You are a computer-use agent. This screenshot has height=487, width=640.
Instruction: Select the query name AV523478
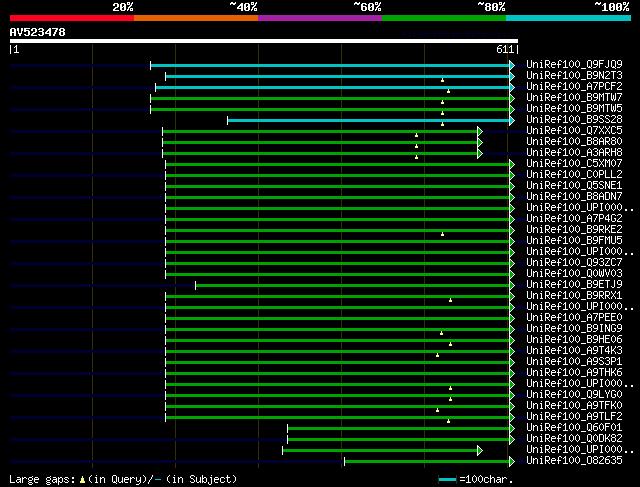(x=38, y=32)
